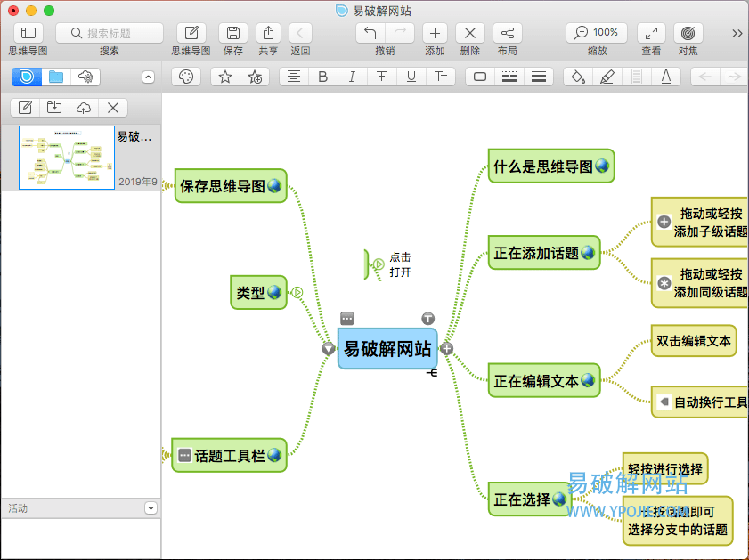The height and width of the screenshot is (560, 749).
Task: Add a topic with plus button
Action: pyautogui.click(x=435, y=33)
